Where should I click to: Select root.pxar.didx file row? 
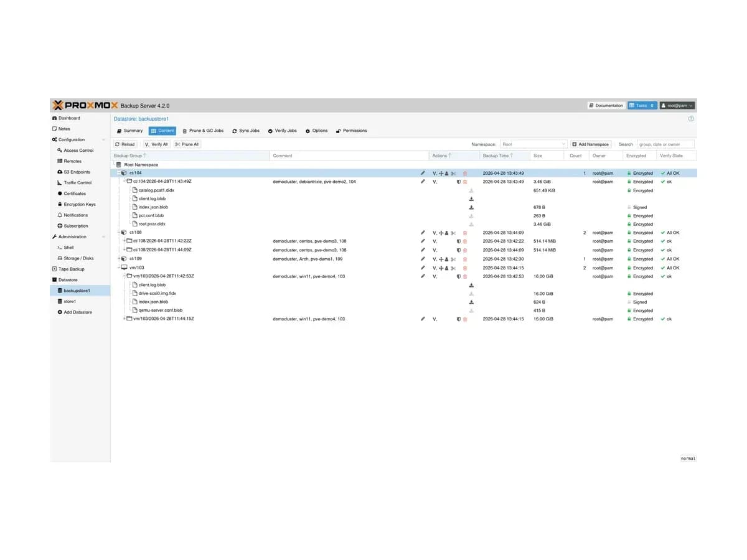pyautogui.click(x=403, y=224)
